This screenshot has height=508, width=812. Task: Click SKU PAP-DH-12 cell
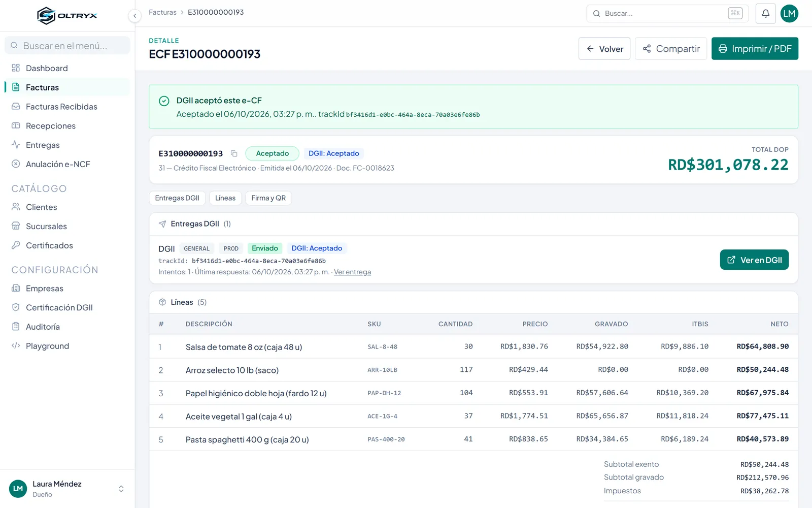click(384, 393)
